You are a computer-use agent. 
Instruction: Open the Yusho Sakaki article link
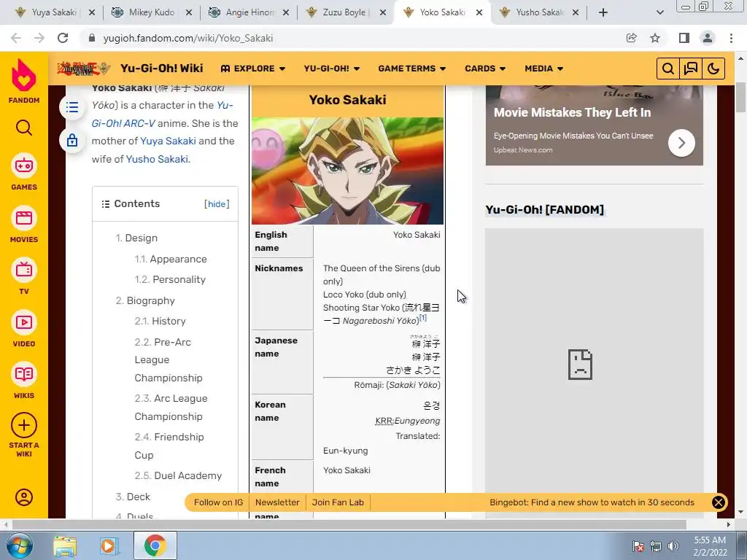[x=157, y=159]
